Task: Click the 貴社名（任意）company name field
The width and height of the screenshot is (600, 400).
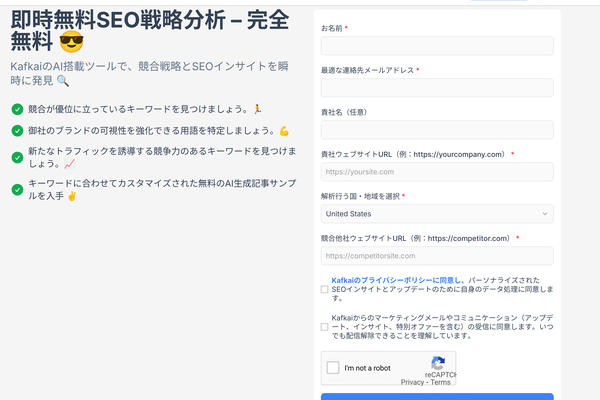Action: (x=437, y=130)
